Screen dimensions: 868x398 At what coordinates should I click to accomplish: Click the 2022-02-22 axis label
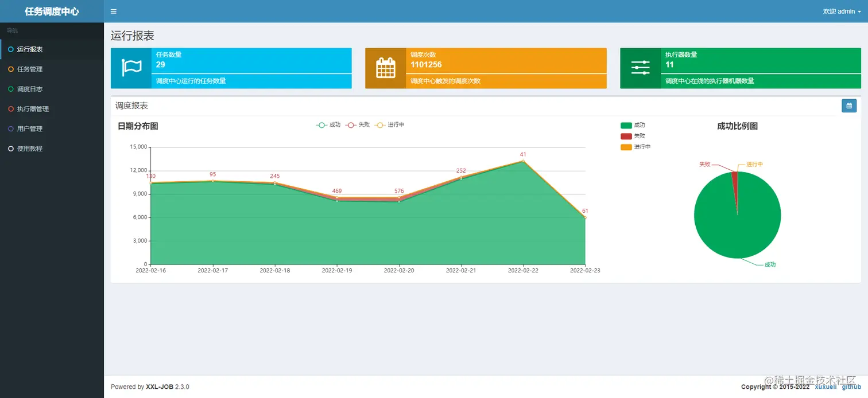[523, 270]
